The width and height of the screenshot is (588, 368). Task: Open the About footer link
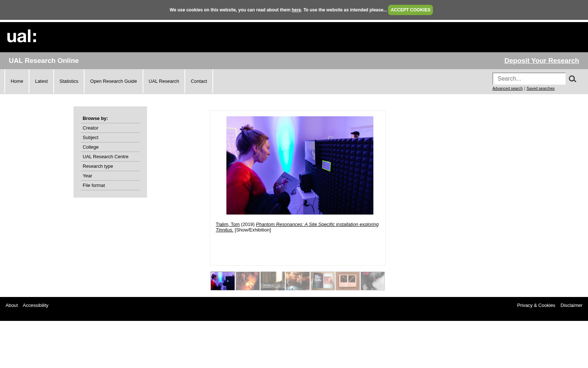(x=12, y=305)
